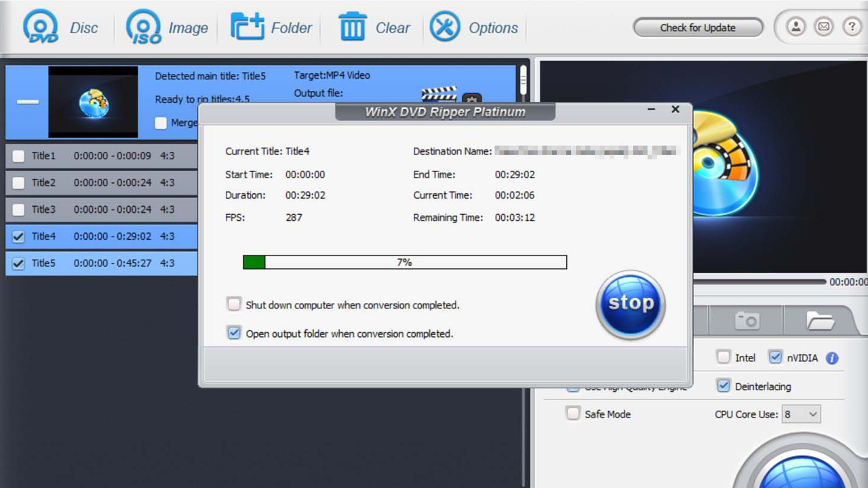The image size is (868, 488).
Task: Click Check for Update button
Action: point(698,28)
